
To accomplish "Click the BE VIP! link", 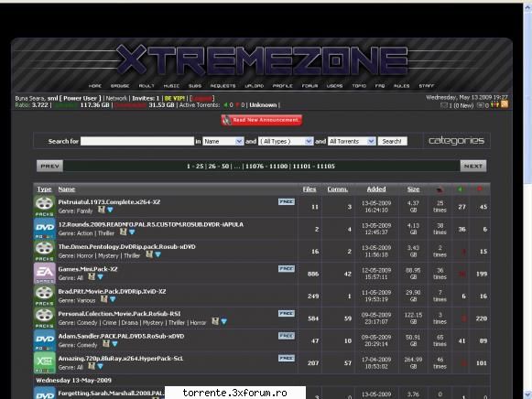I will (175, 98).
